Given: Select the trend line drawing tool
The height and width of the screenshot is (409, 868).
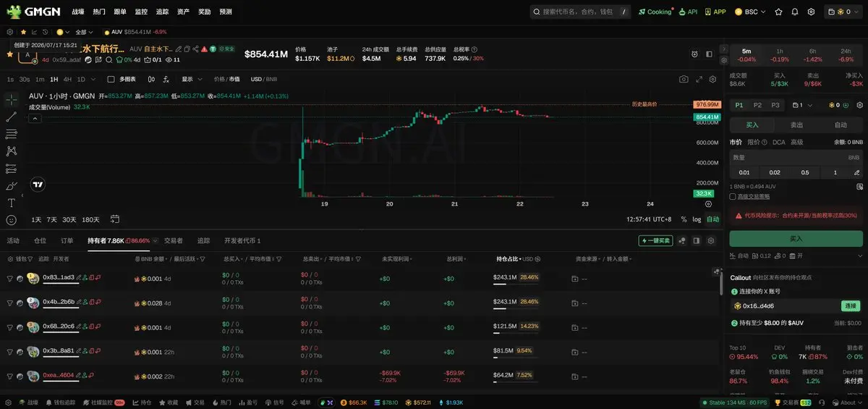Looking at the screenshot, I should click(12, 117).
